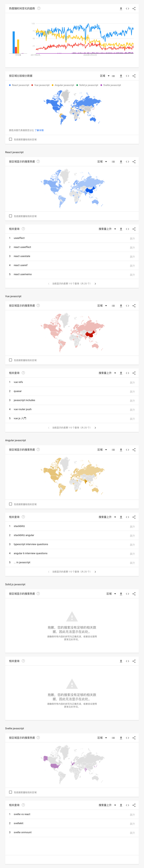Show React javascript region map as list

coord(113,162)
